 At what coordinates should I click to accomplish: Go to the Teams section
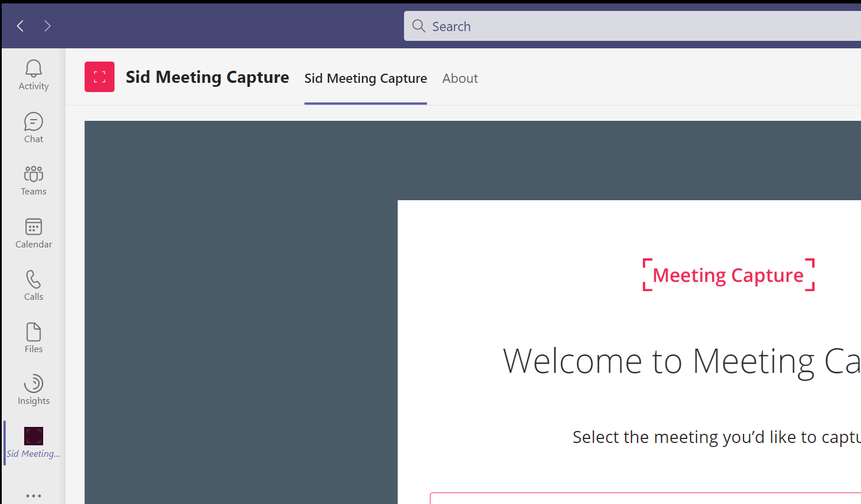coord(33,181)
